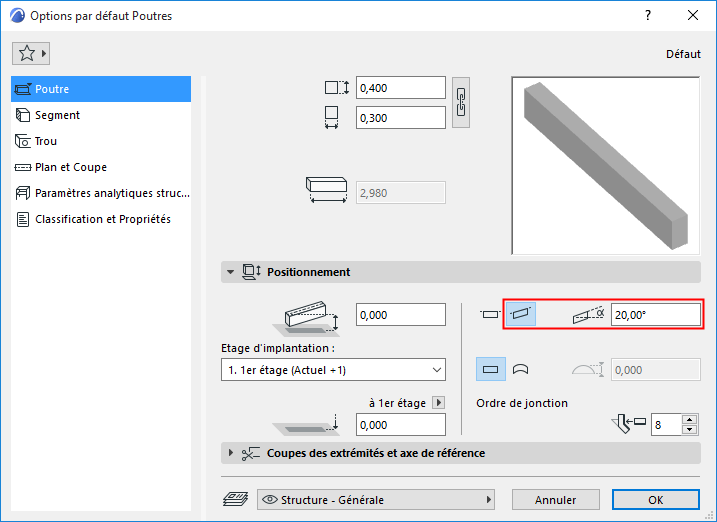
Task: Click the help question mark icon
Action: pyautogui.click(x=647, y=16)
